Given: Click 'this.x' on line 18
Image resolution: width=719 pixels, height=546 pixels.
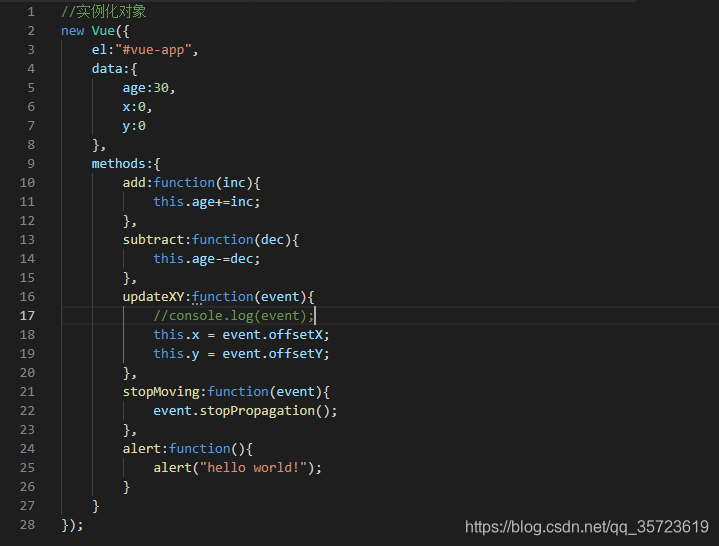Looking at the screenshot, I should 176,335.
